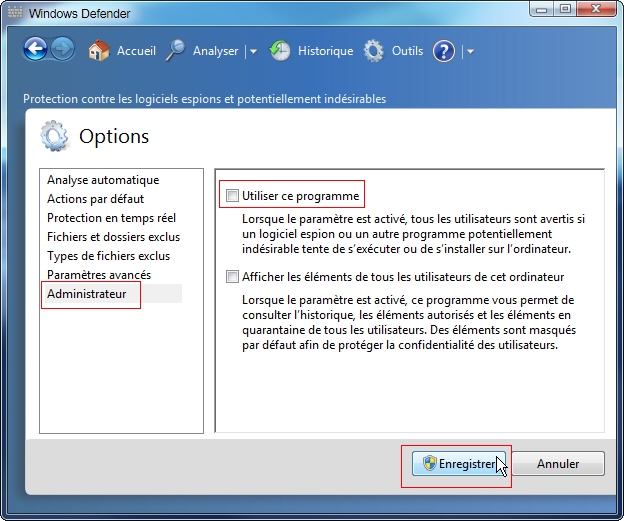This screenshot has width=624, height=521.
Task: Expand the help options dropdown arrow
Action: click(470, 51)
